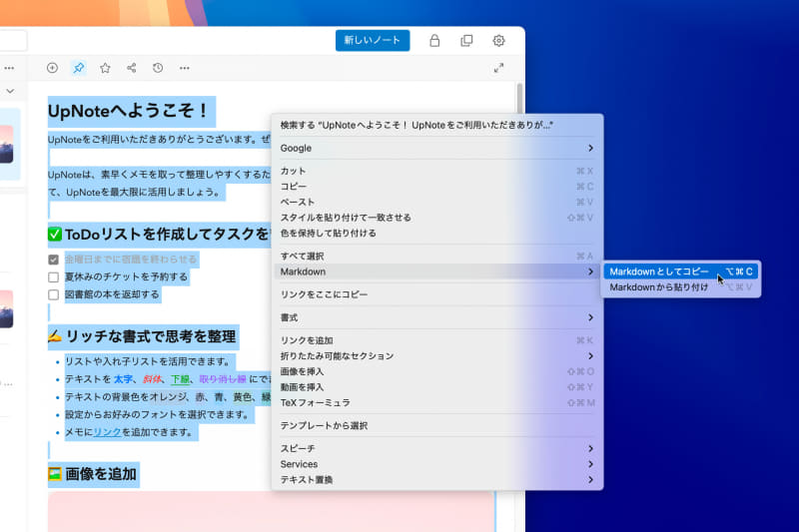Select スタイルを貼り付けて一致させる
The height and width of the screenshot is (532, 799).
pos(437,218)
